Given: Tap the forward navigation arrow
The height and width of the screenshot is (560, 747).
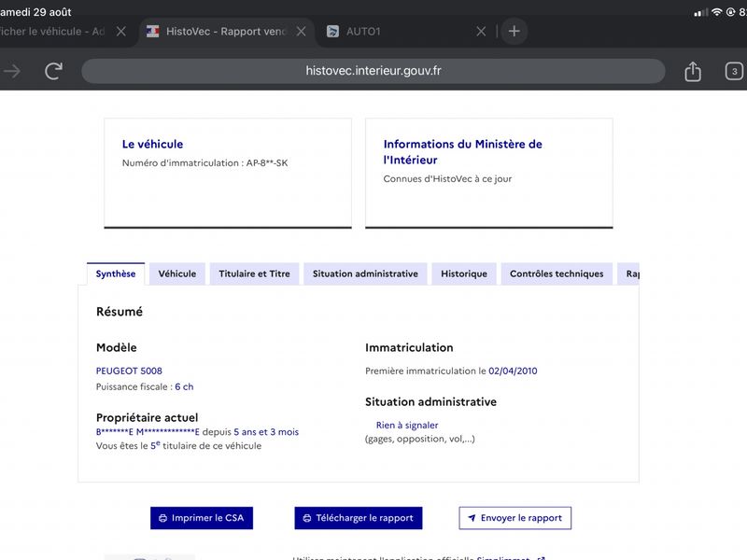Looking at the screenshot, I should point(12,72).
